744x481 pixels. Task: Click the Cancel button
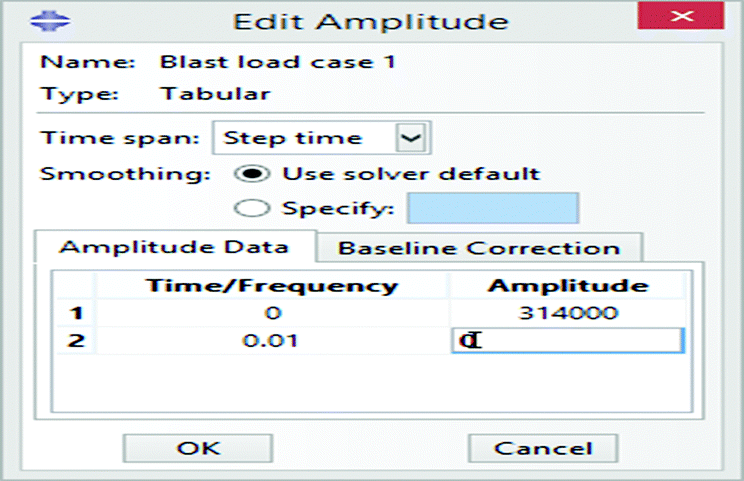(x=543, y=448)
